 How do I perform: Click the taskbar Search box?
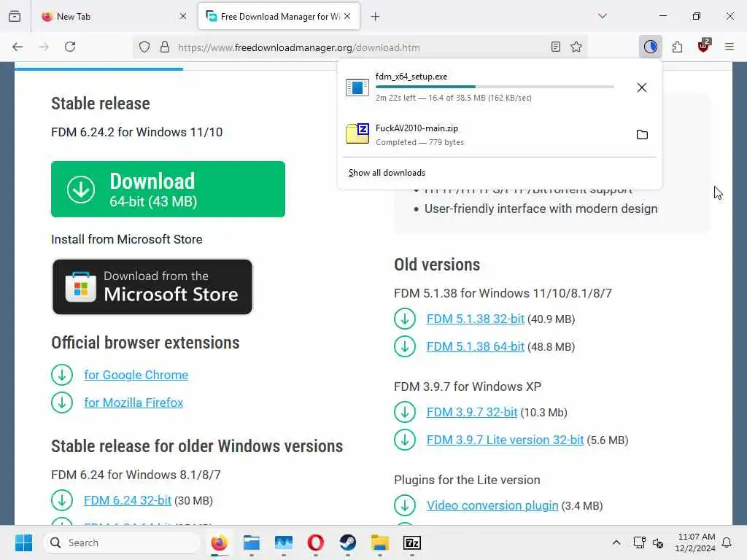(x=122, y=542)
